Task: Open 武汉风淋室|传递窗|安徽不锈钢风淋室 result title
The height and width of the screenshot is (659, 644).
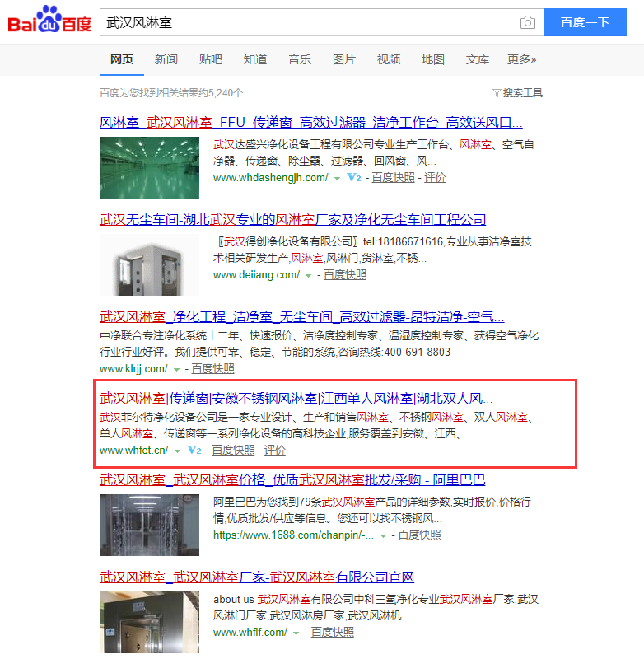Action: [296, 398]
